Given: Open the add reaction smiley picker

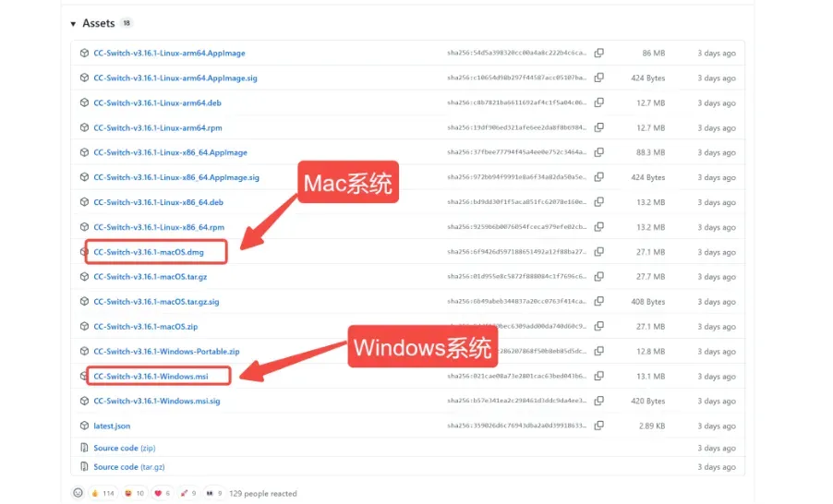Looking at the screenshot, I should 78,493.
